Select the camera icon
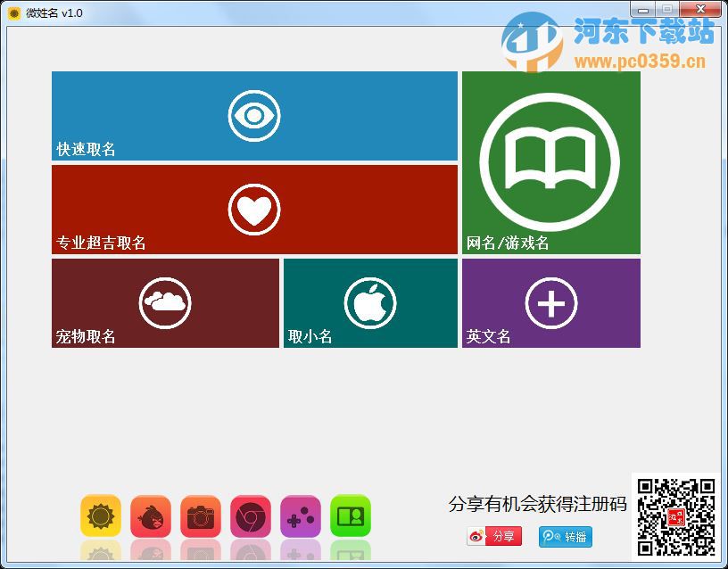Viewport: 728px width, 569px height. (x=200, y=515)
